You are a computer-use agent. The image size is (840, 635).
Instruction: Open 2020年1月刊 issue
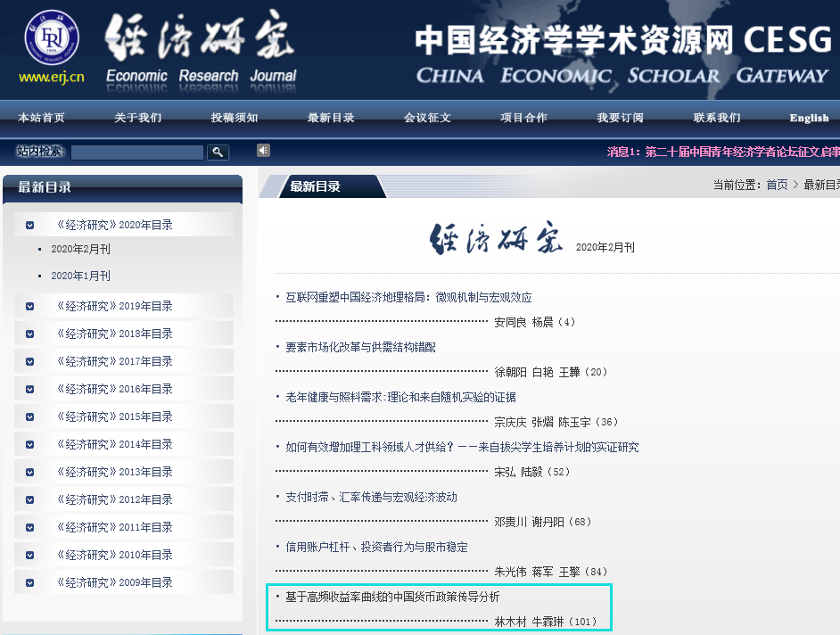(x=80, y=276)
